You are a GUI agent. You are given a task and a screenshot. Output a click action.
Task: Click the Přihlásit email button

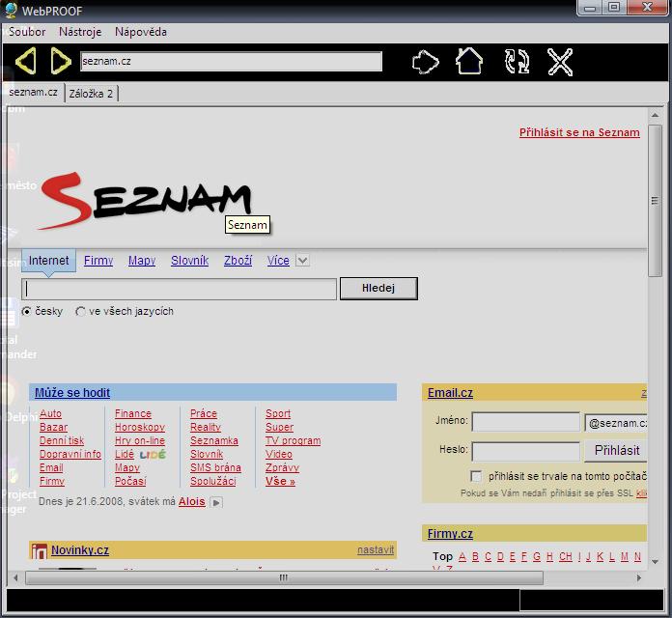pyautogui.click(x=616, y=450)
